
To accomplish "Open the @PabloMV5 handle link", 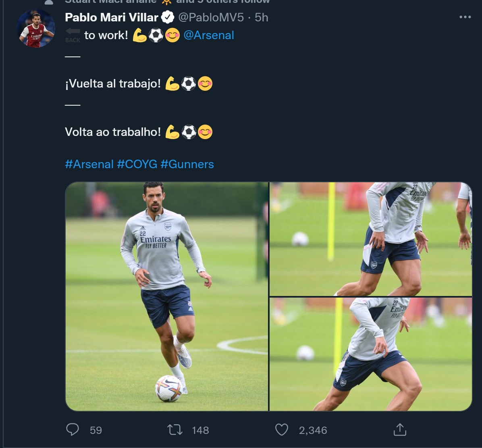I will click(211, 17).
